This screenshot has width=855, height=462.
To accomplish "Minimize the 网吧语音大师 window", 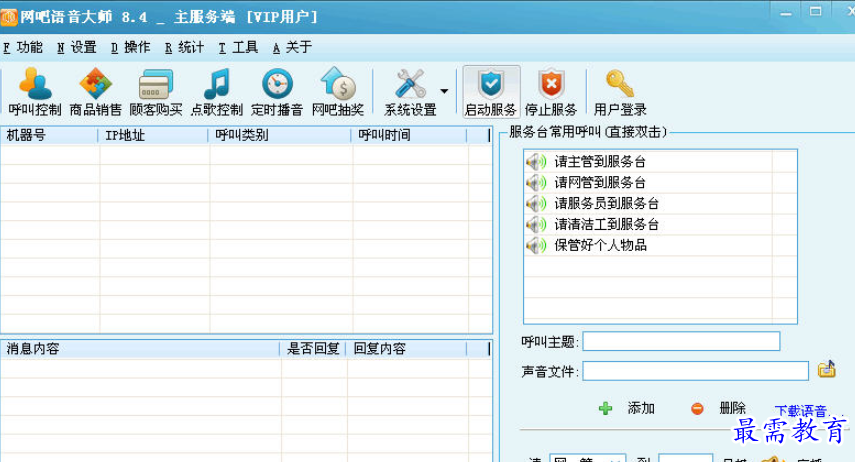I will pos(786,12).
